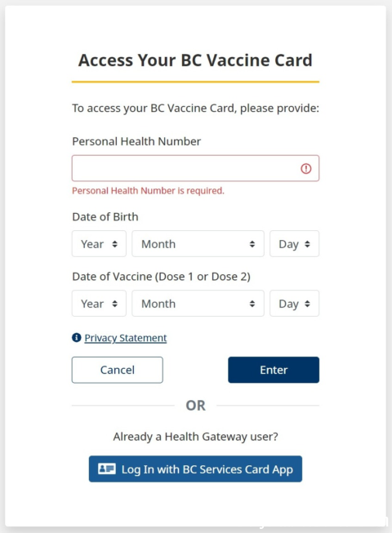Focus the Personal Health Number field
Viewport: 392px width, 533px height.
pos(195,168)
